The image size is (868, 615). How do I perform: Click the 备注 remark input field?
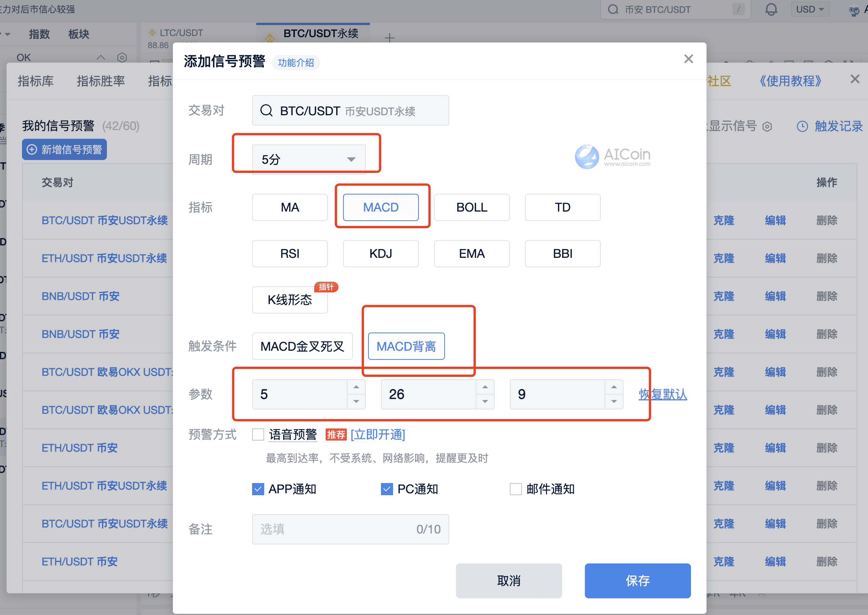[x=350, y=529]
